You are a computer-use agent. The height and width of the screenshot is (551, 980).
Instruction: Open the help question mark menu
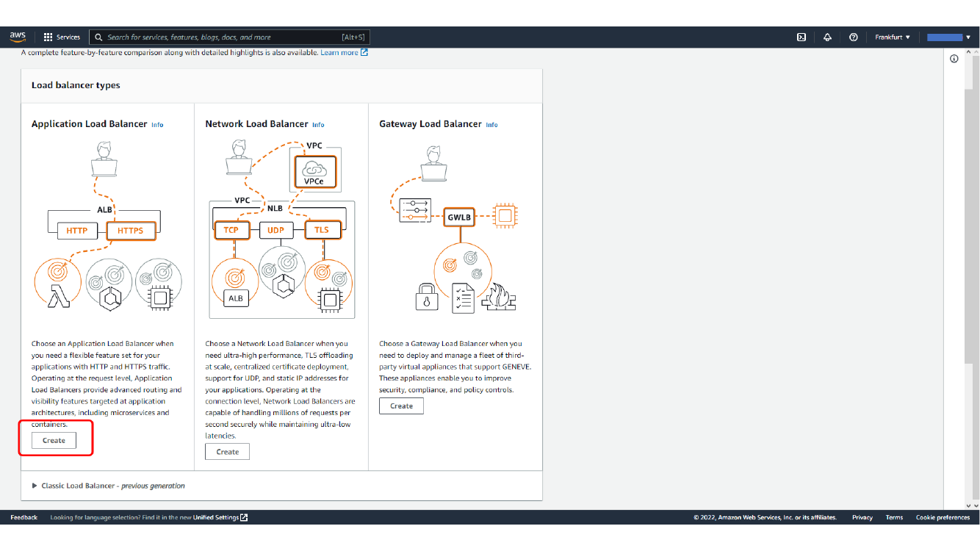coord(853,37)
